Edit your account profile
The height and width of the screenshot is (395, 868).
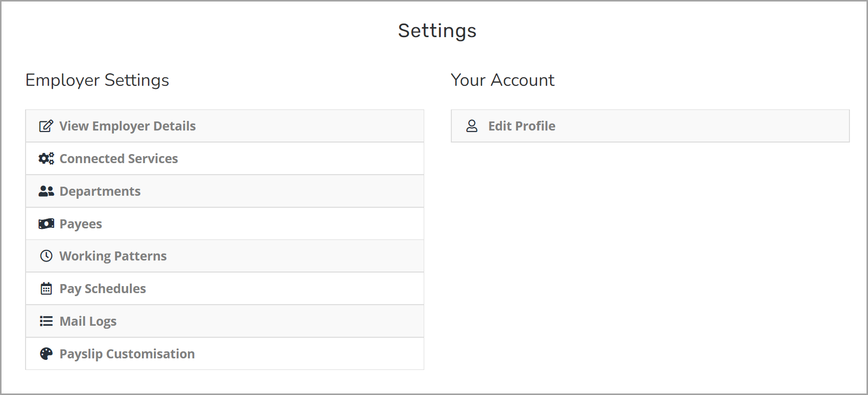522,126
